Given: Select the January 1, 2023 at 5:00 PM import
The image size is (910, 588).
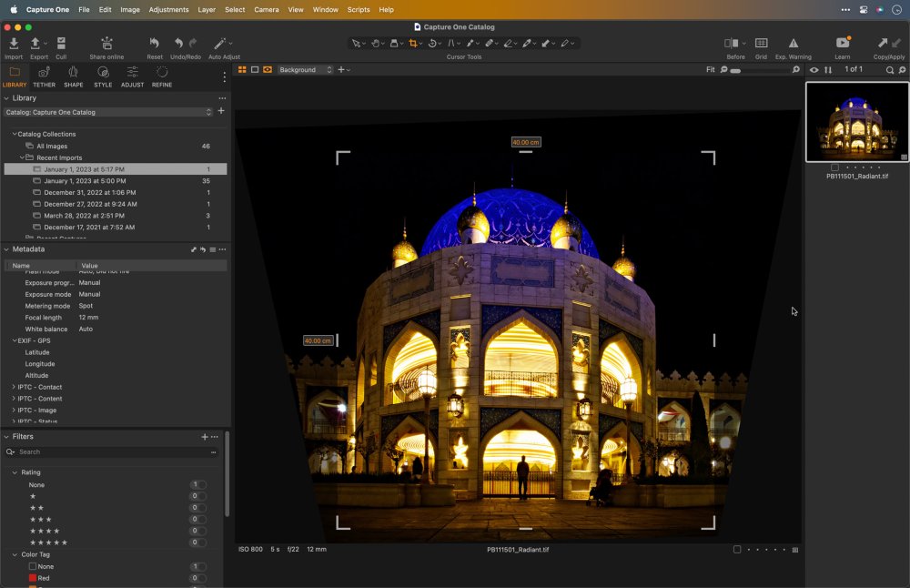Looking at the screenshot, I should point(84,181).
